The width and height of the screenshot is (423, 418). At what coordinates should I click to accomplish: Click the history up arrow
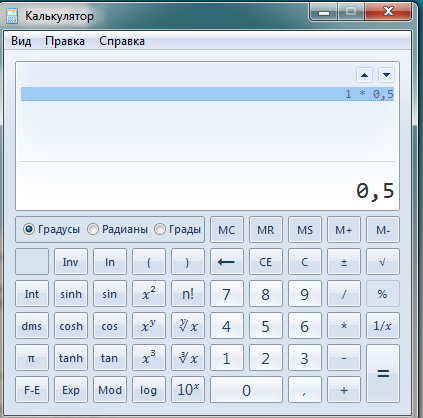tap(364, 75)
